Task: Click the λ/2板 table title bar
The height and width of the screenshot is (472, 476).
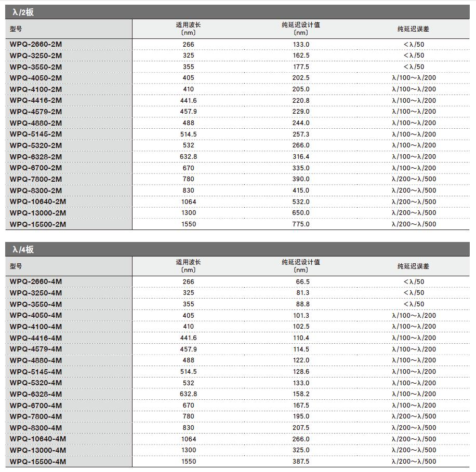Action: point(237,12)
